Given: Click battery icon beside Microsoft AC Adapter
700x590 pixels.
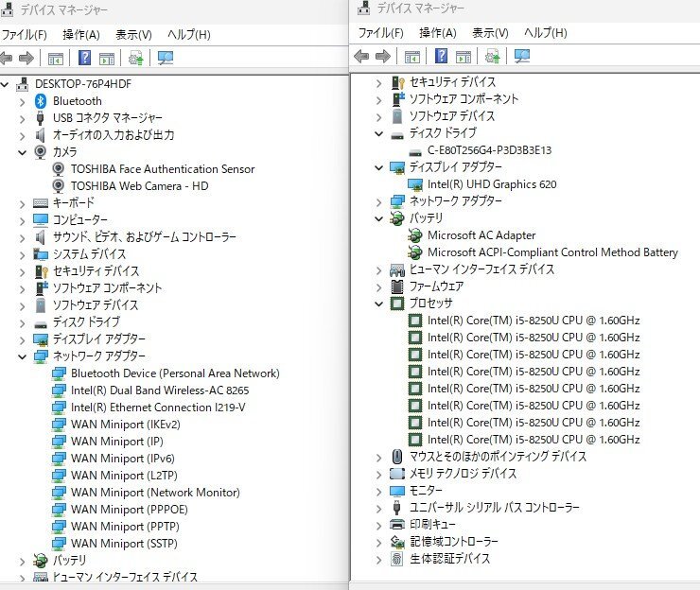Looking at the screenshot, I should click(x=415, y=235).
